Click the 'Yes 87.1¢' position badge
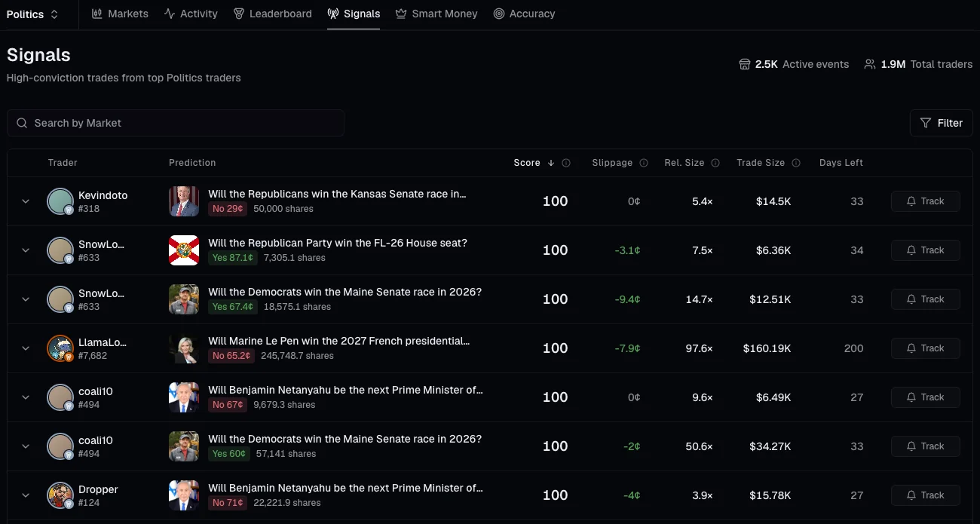Viewport: 980px width, 524px height. [233, 258]
